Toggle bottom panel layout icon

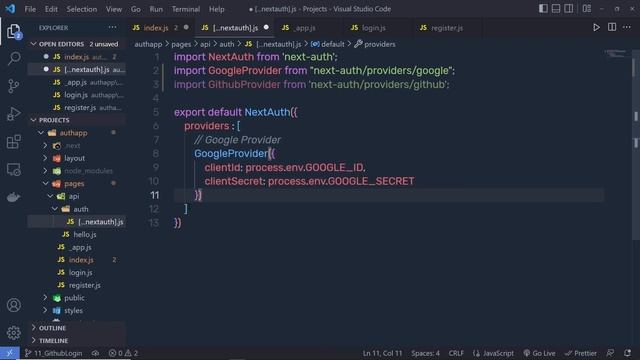coord(556,9)
